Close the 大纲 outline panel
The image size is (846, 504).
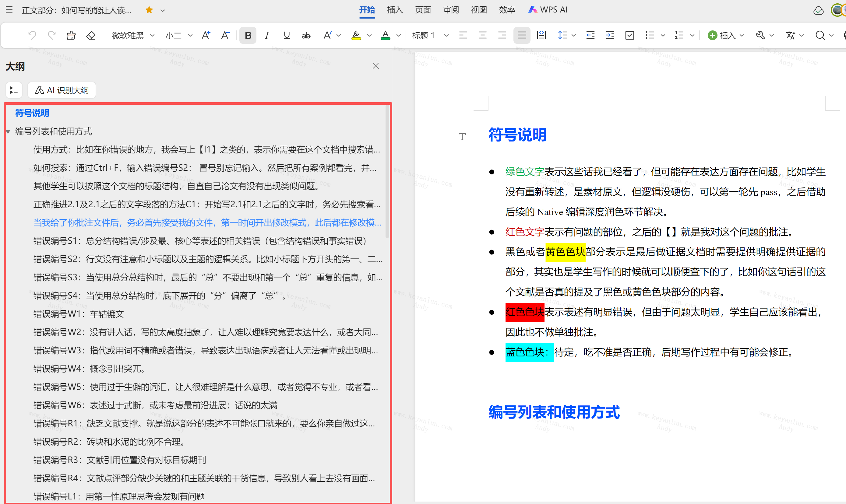[376, 66]
